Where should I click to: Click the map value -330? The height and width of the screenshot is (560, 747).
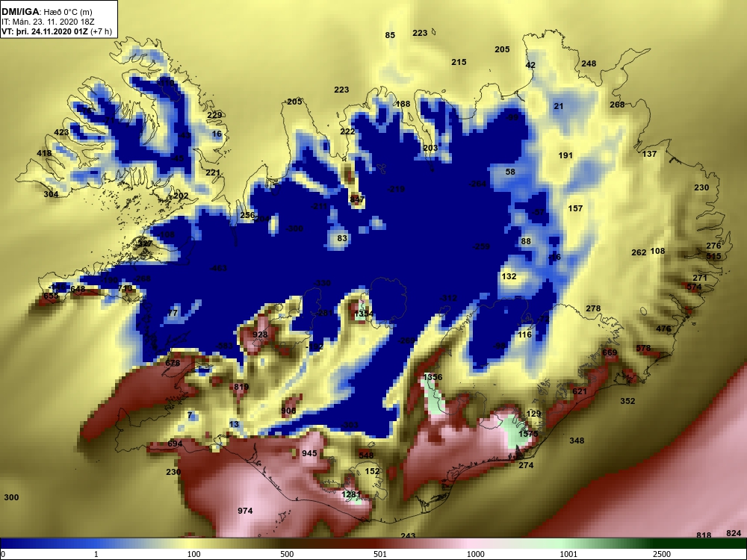point(322,283)
